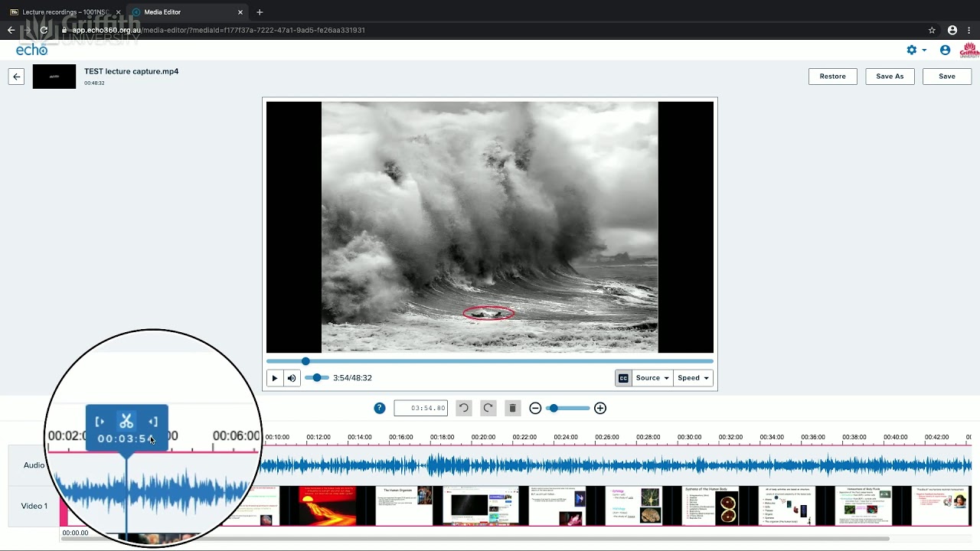Click the 00:36:00 ruler label
Screen dimensions: 980x551
coord(813,438)
